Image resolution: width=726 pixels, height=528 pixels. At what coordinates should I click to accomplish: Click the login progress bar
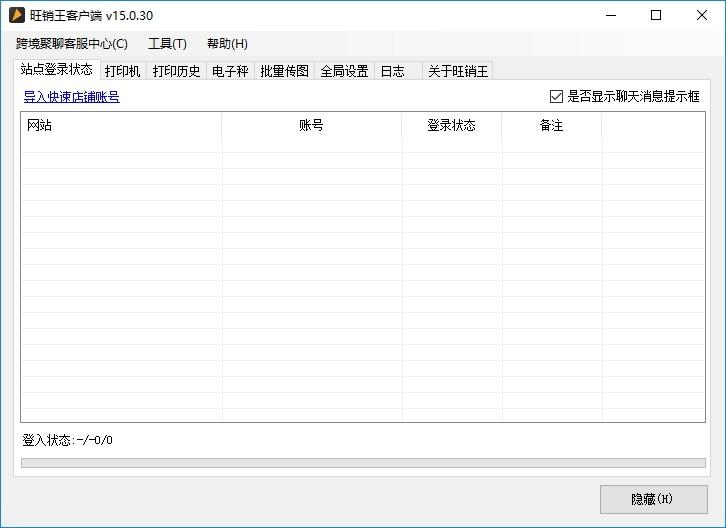(363, 463)
